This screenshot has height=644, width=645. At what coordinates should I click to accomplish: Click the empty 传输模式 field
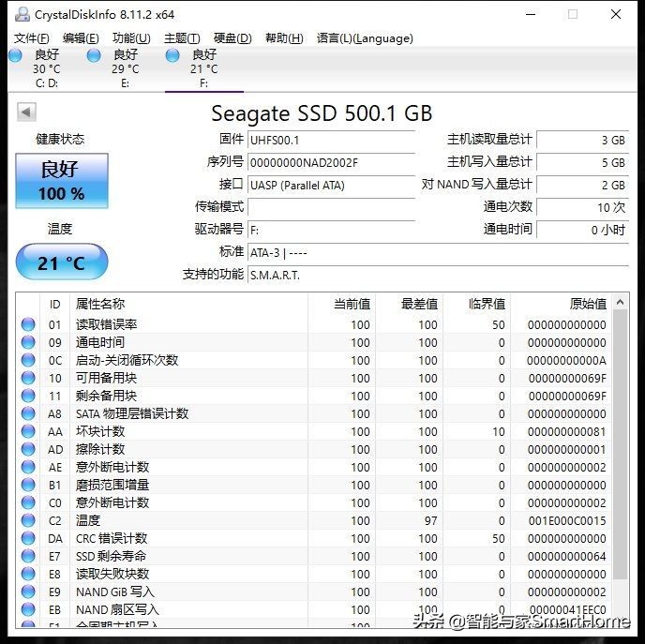click(331, 207)
